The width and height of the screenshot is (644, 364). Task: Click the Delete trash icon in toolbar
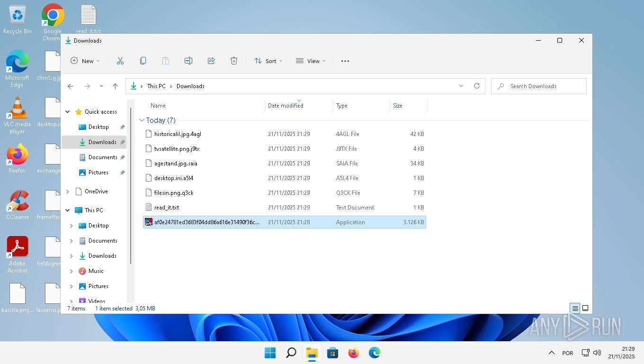(234, 61)
